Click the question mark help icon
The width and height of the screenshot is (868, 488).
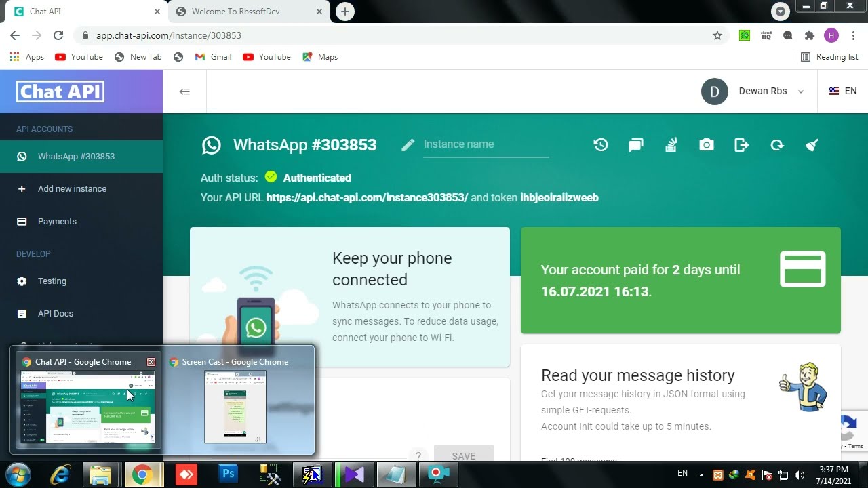pyautogui.click(x=418, y=456)
